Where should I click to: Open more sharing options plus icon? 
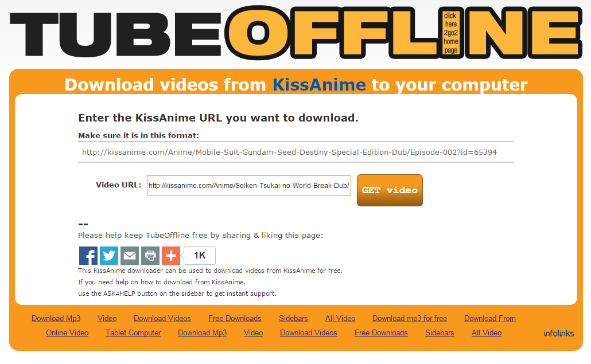tap(171, 256)
